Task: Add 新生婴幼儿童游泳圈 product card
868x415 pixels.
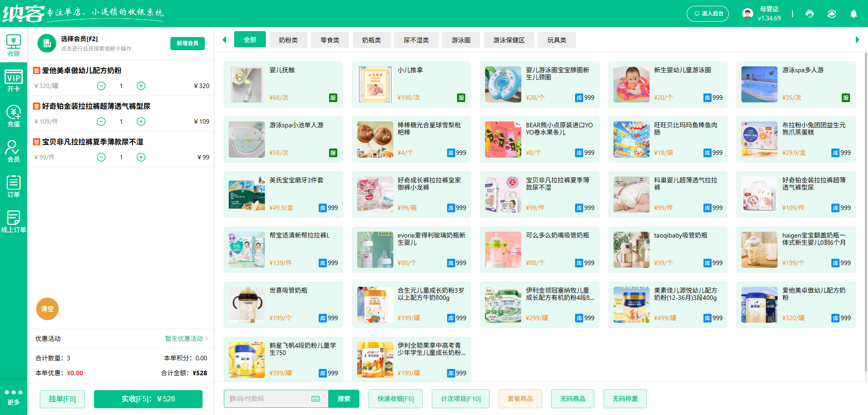Action: click(x=668, y=84)
